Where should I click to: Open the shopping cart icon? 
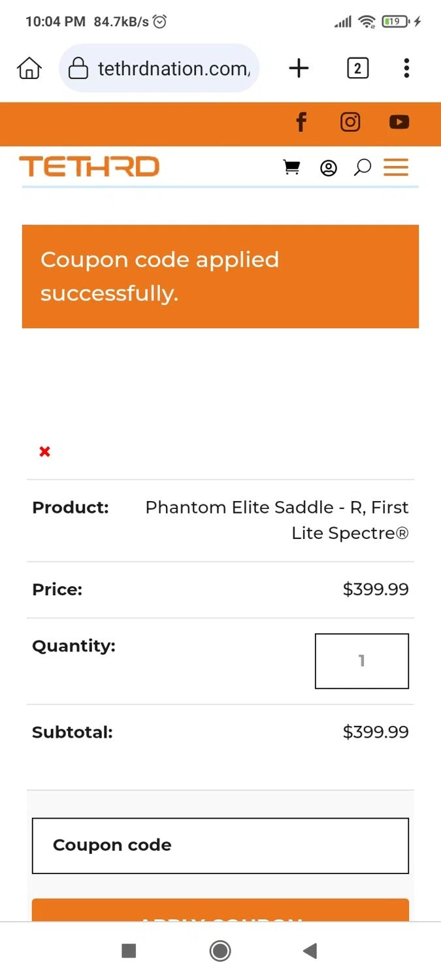pos(291,168)
